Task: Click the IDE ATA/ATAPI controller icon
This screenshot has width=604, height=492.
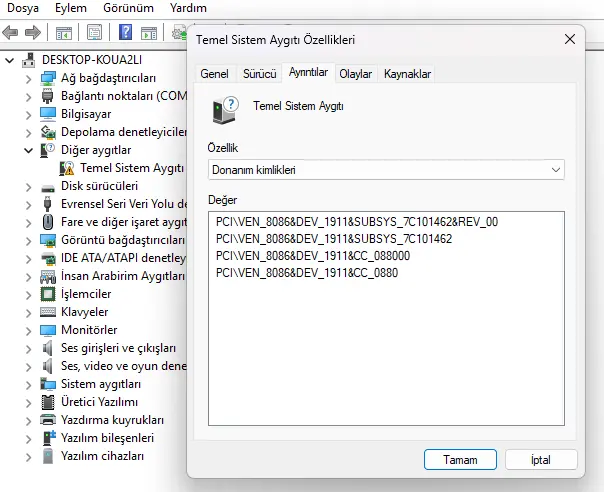Action: [48, 259]
